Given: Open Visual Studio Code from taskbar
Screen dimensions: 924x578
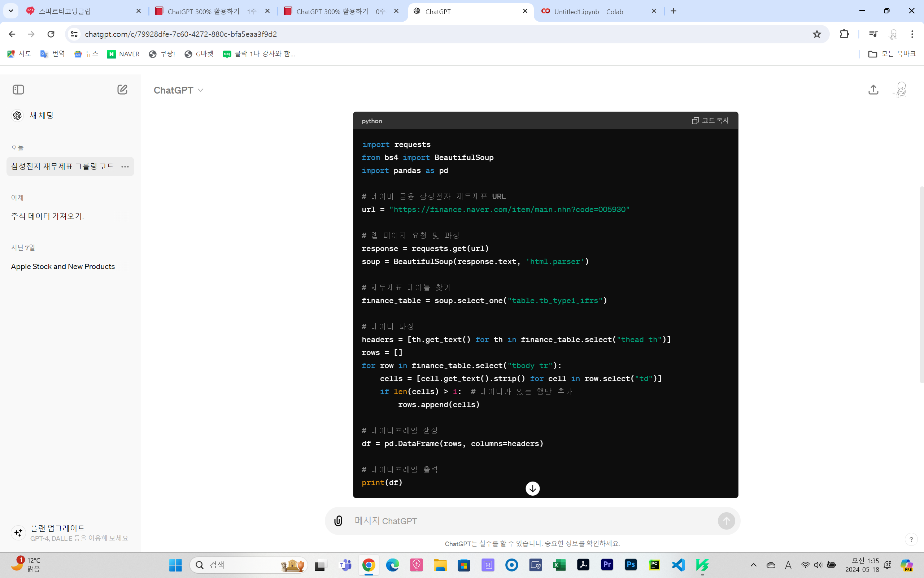Looking at the screenshot, I should tap(679, 565).
